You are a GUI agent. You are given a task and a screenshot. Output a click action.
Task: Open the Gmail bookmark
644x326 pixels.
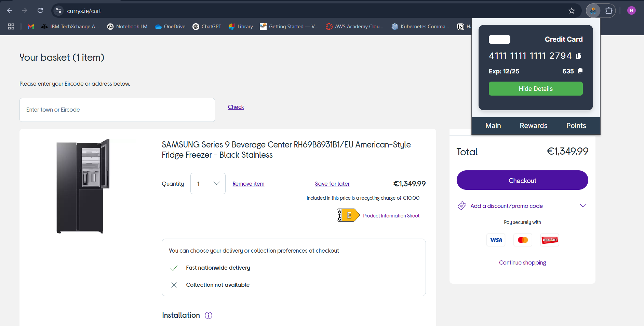point(31,27)
